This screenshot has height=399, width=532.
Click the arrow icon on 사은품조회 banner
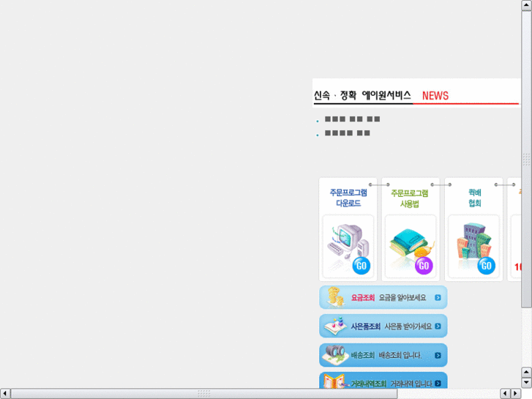point(438,326)
